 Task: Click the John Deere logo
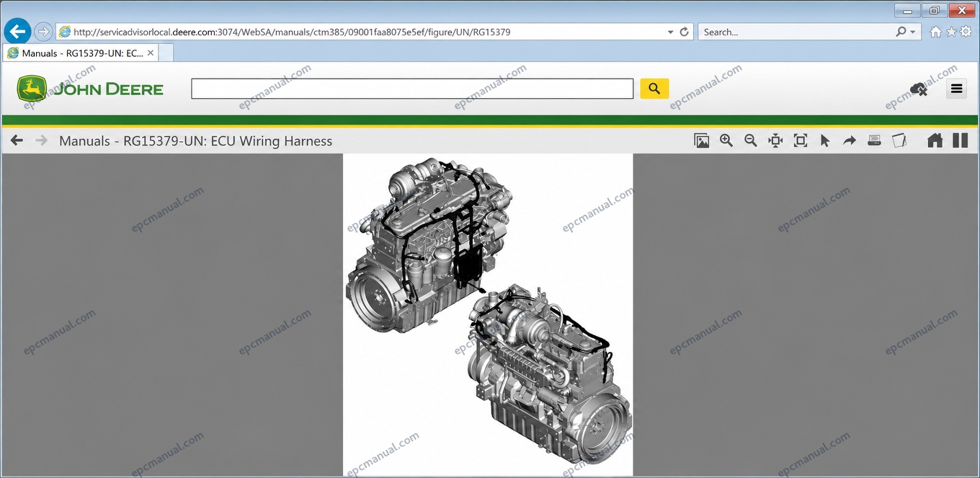point(91,89)
